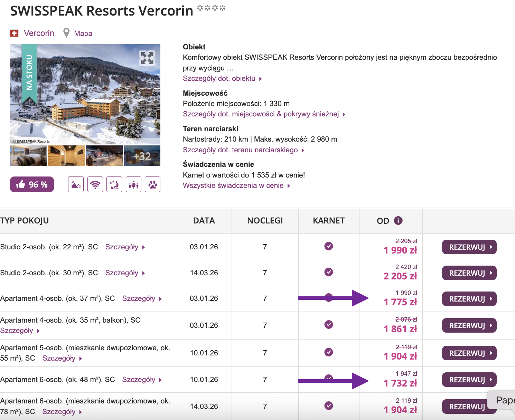
Task: Click the map pin icon next to Mapa
Action: click(66, 33)
